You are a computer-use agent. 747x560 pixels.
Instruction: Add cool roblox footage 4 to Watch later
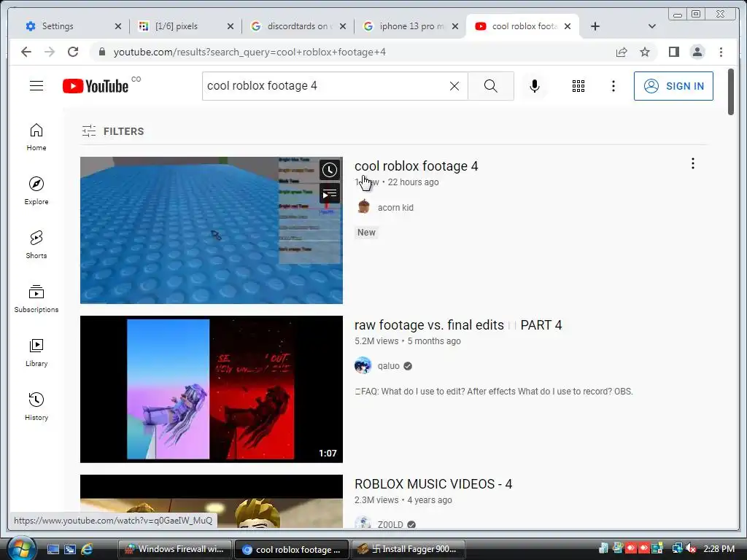click(330, 170)
